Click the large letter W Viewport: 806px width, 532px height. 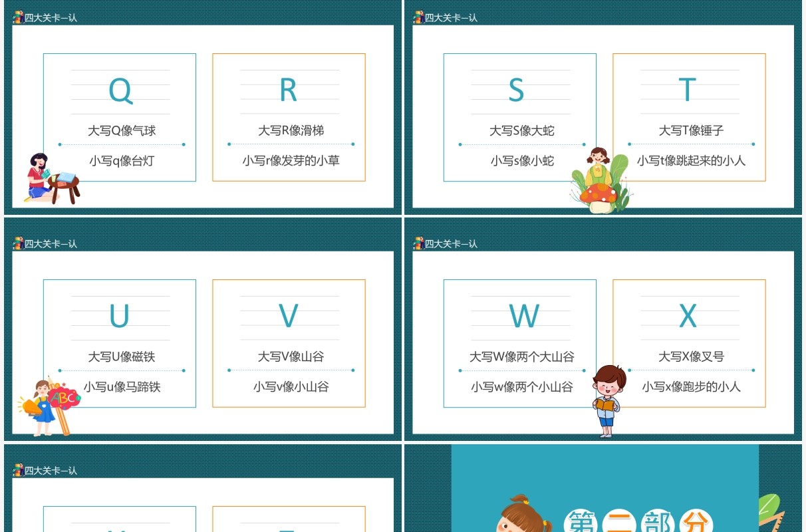(524, 316)
